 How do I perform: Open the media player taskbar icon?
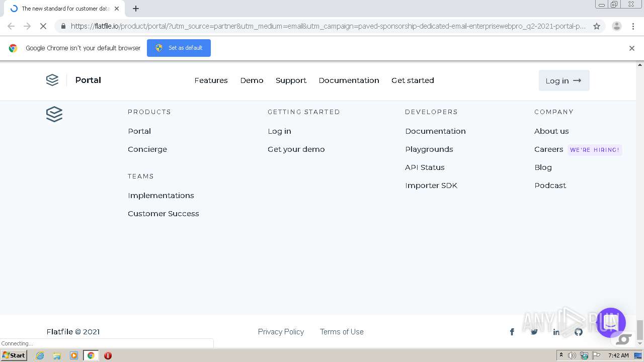click(x=74, y=355)
